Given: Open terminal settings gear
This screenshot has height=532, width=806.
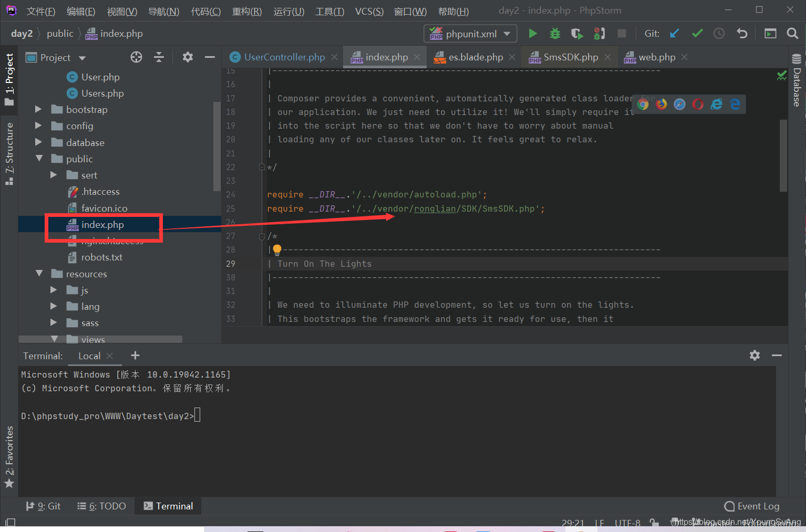Looking at the screenshot, I should (x=755, y=356).
